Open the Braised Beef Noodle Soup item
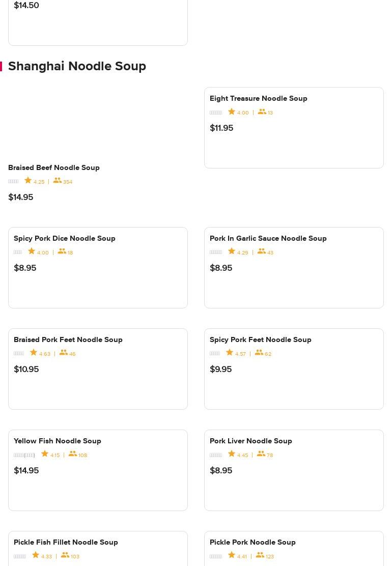The image size is (392, 566). click(53, 167)
